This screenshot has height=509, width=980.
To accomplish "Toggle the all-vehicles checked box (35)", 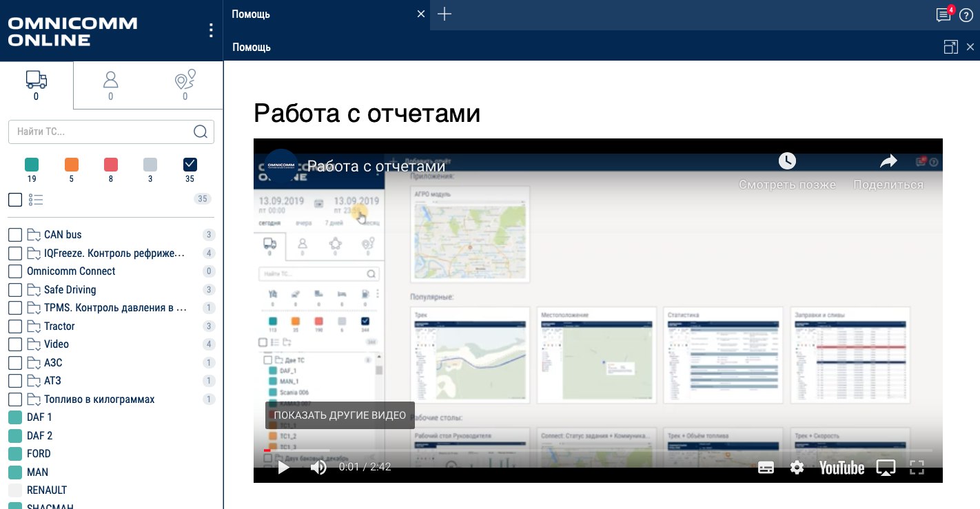I will 190,165.
